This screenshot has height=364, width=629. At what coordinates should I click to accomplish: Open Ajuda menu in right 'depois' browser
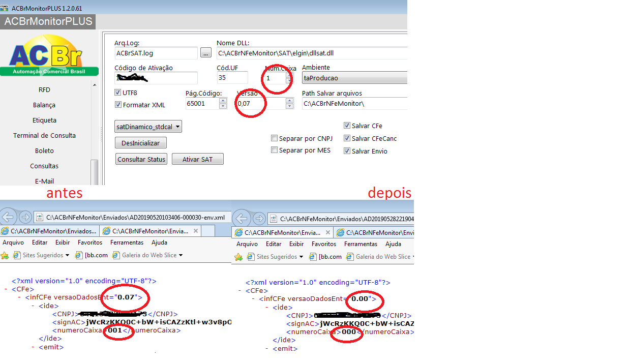(393, 244)
